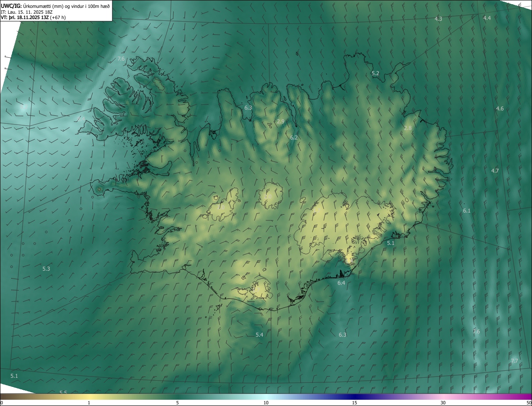Select the initial time line "IT: Lau. 15. 11. 2025 18Z"
The height and width of the screenshot is (406, 532).
27,12
